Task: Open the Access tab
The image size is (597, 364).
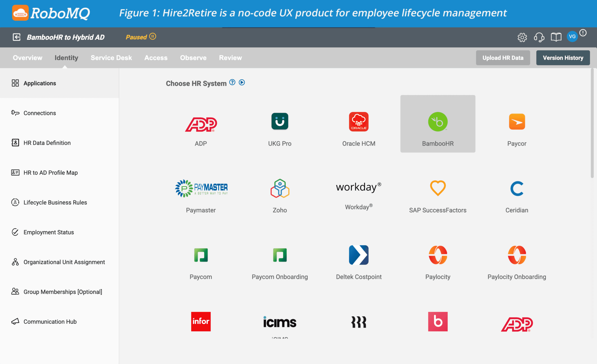Action: tap(156, 58)
